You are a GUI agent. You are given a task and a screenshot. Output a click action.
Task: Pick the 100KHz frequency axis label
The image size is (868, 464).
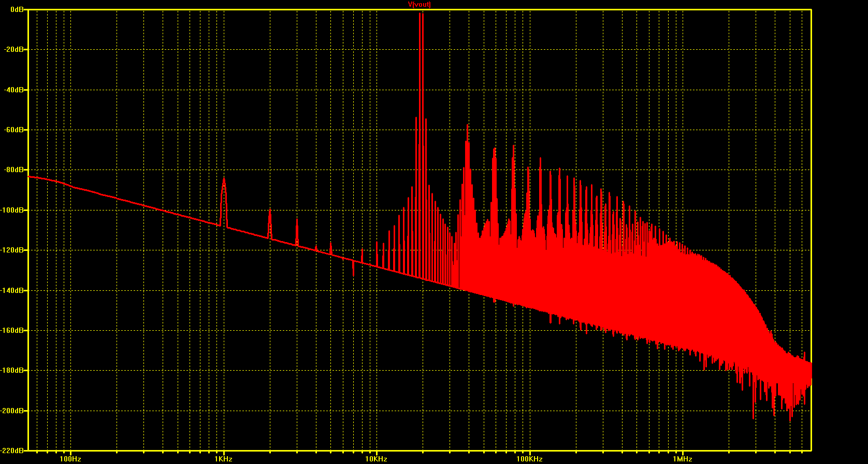tap(529, 459)
